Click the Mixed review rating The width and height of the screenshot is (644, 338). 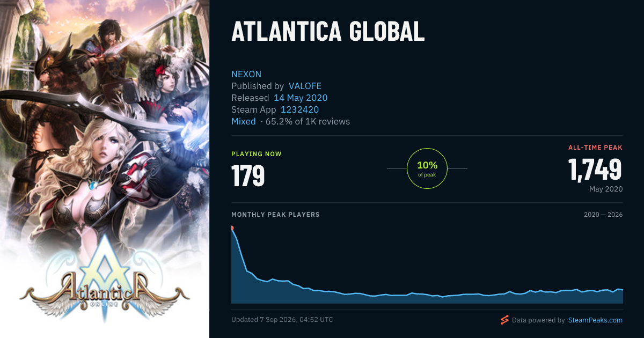tap(244, 121)
